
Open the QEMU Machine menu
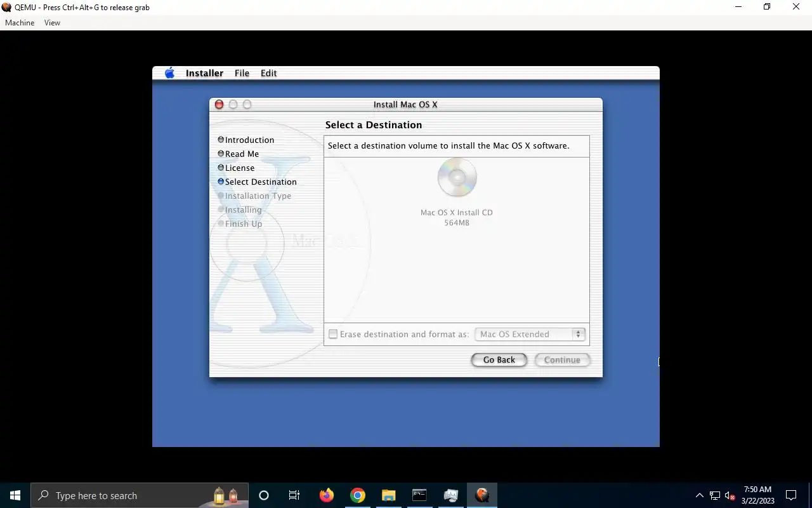click(x=20, y=23)
